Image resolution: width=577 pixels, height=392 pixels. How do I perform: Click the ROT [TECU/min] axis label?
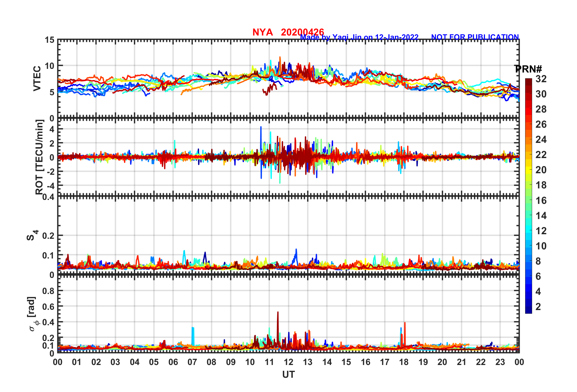pyautogui.click(x=39, y=157)
